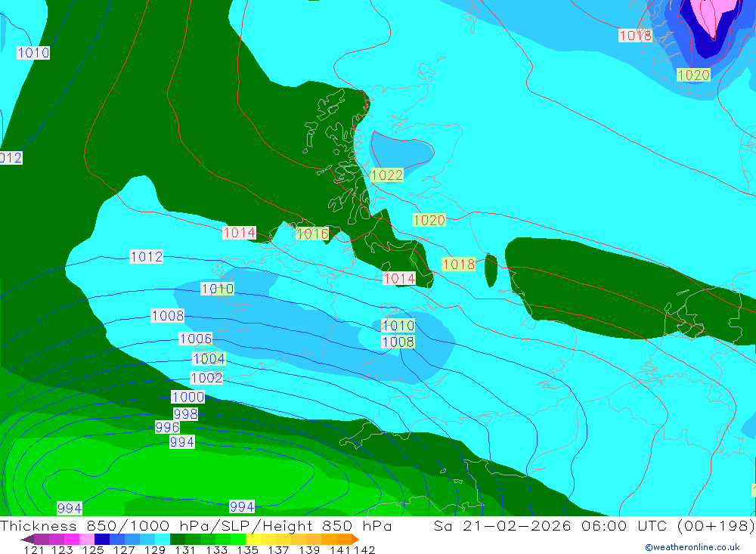Click the legend value 123
The width and height of the screenshot is (756, 554).
(x=62, y=549)
